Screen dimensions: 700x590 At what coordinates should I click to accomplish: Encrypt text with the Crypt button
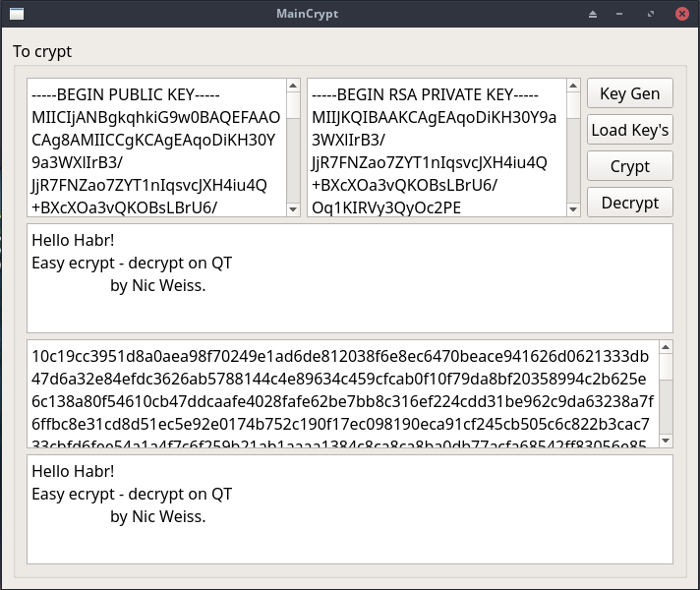[x=629, y=166]
